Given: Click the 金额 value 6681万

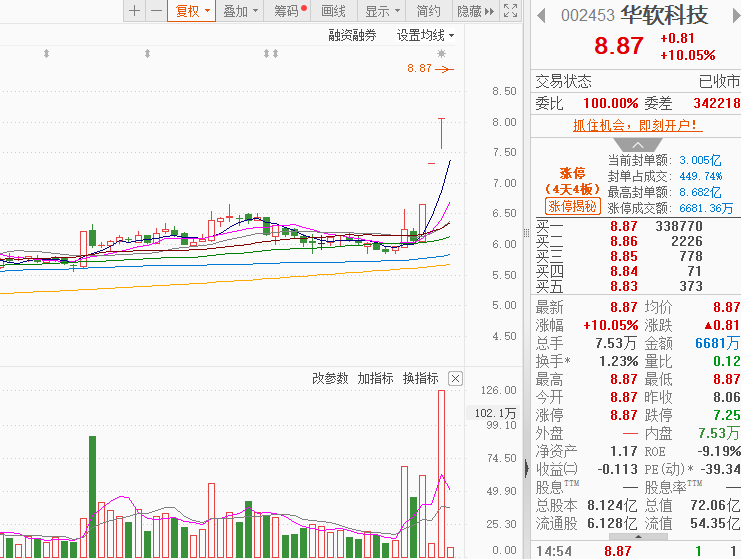Looking at the screenshot, I should (x=717, y=343).
